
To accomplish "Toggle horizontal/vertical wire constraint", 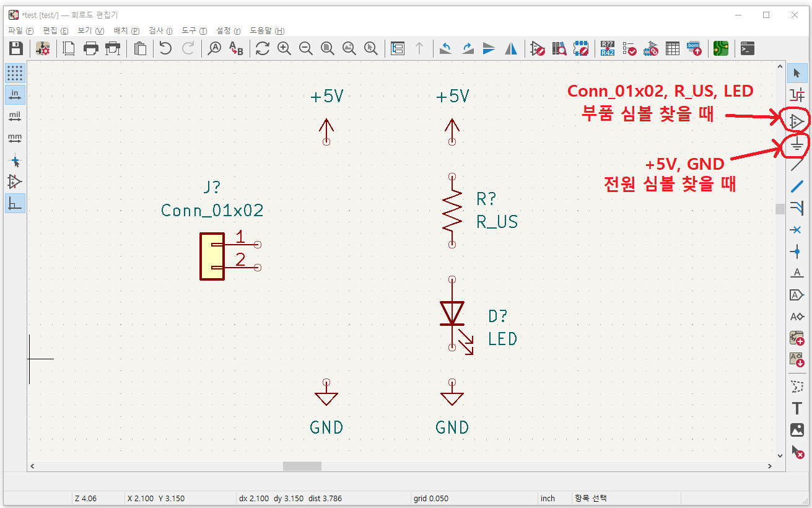I will pos(15,203).
